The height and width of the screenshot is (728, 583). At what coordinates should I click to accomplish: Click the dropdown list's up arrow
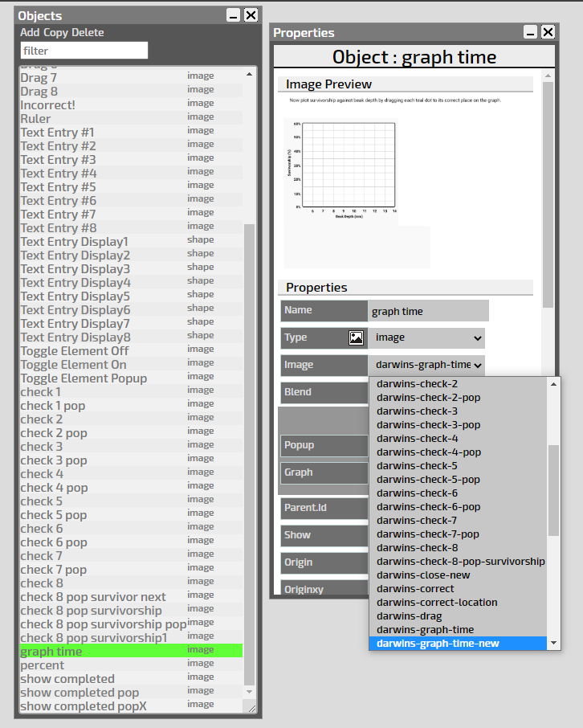tap(553, 384)
